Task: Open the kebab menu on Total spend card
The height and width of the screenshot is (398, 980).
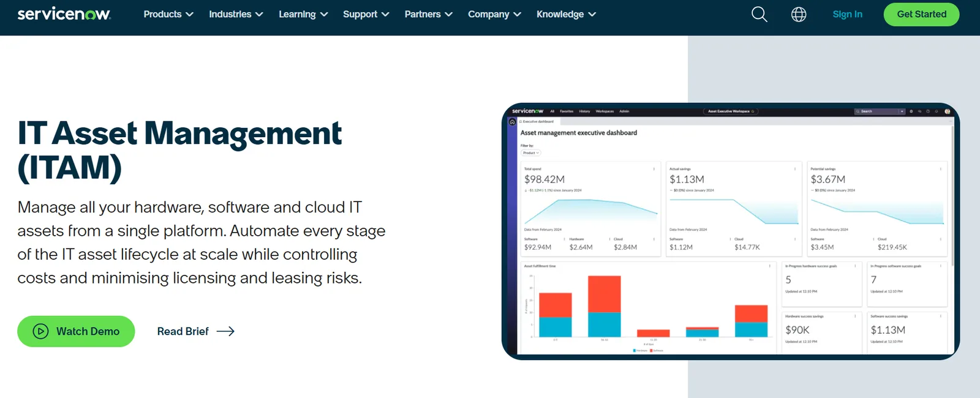Action: pyautogui.click(x=654, y=169)
